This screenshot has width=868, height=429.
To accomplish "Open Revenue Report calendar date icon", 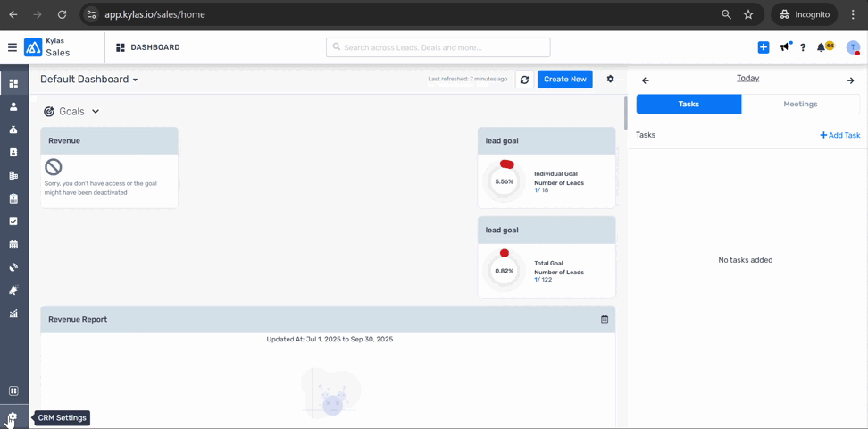I will click(605, 319).
